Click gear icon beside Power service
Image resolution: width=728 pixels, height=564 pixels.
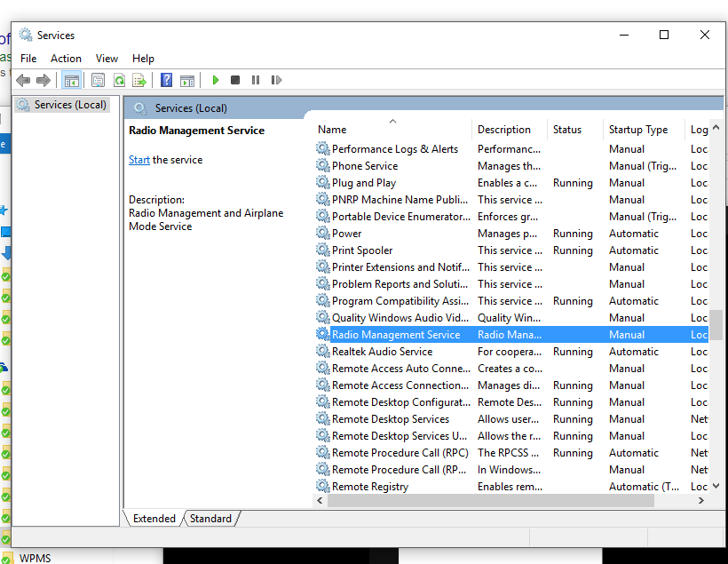pos(322,234)
